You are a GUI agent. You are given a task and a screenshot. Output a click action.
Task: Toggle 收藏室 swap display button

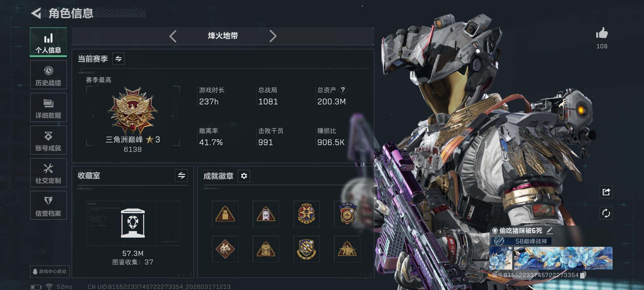click(181, 176)
